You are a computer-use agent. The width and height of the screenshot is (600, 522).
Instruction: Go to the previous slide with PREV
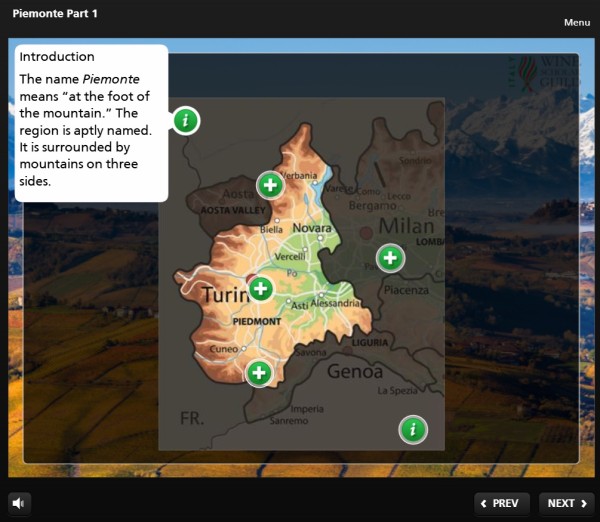click(502, 503)
